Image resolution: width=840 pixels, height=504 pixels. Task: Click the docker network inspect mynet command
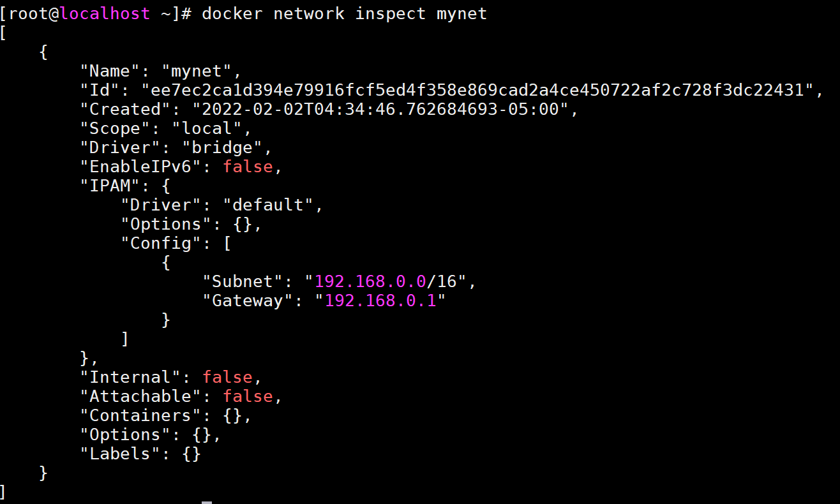point(344,13)
